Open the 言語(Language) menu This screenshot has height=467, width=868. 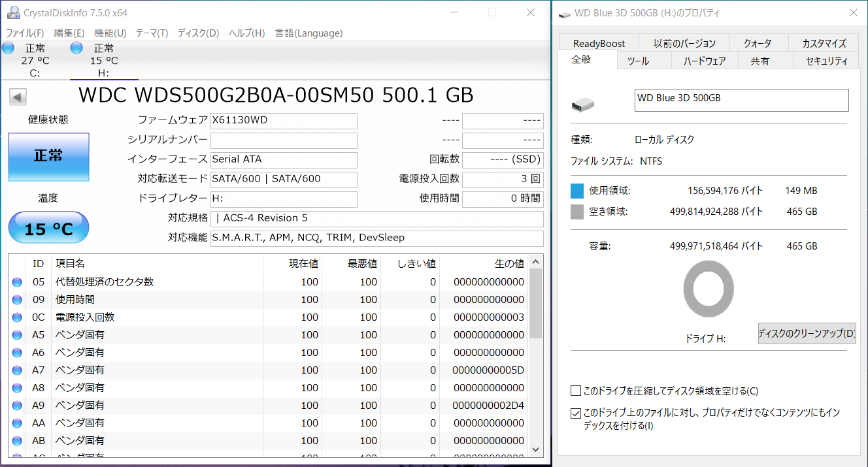pos(309,33)
